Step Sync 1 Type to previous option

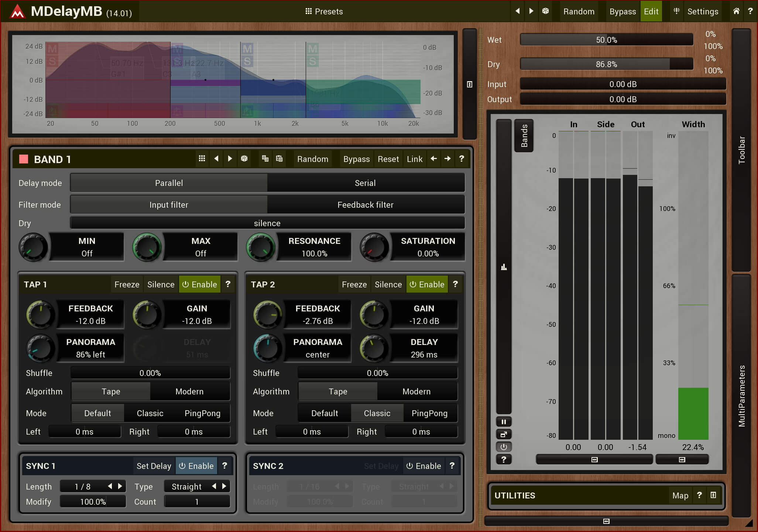214,486
